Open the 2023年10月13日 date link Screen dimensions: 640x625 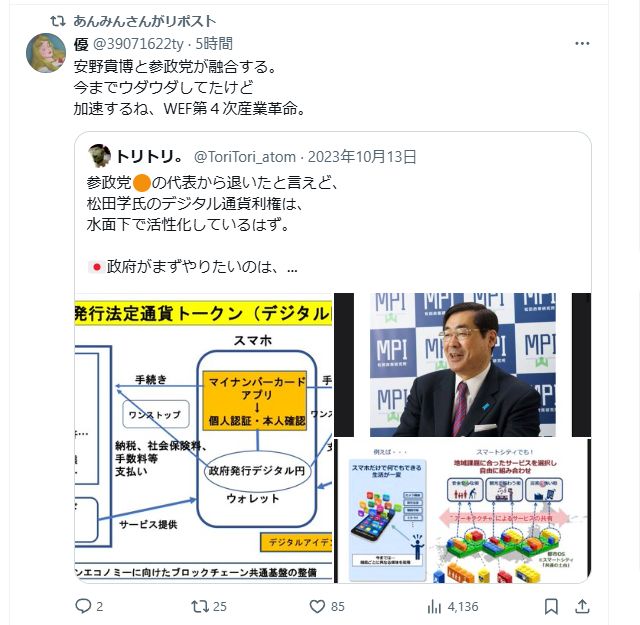click(x=362, y=157)
